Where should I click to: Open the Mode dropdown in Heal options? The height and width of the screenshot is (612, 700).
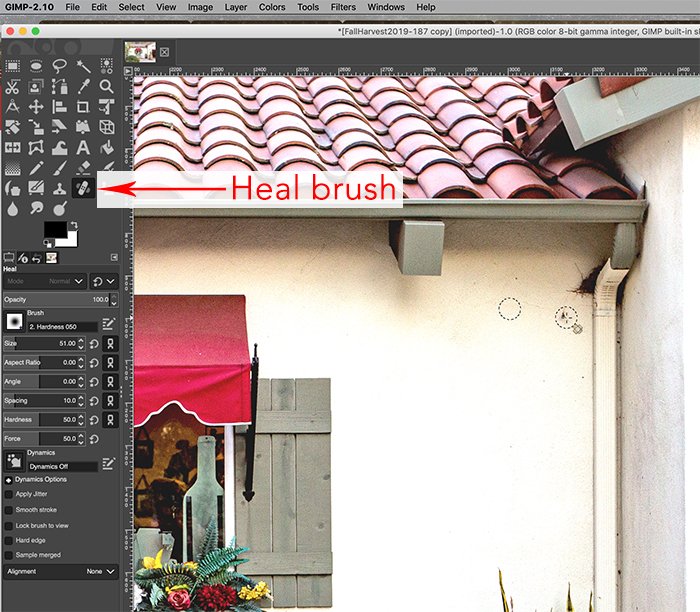click(x=44, y=282)
